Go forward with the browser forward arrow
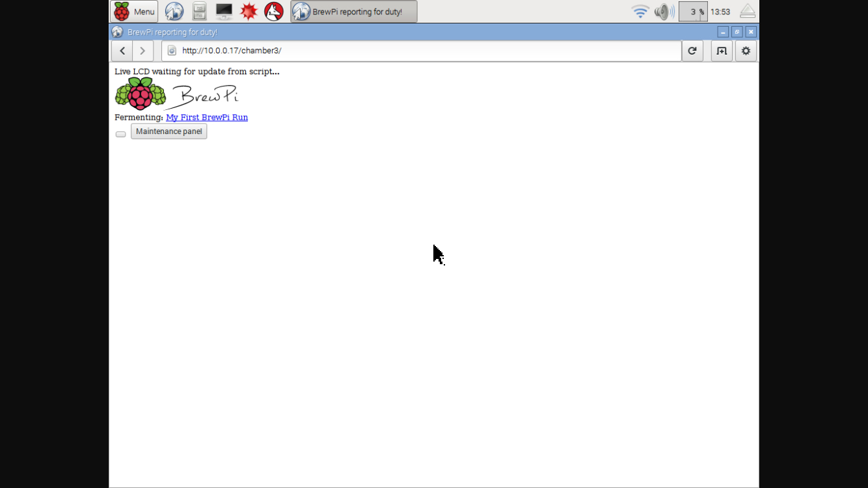The image size is (868, 488). coord(143,51)
